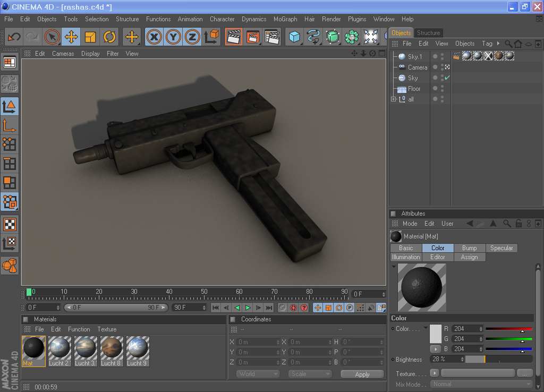Click the Texture browse '...' button
The height and width of the screenshot is (392, 544).
(x=524, y=373)
